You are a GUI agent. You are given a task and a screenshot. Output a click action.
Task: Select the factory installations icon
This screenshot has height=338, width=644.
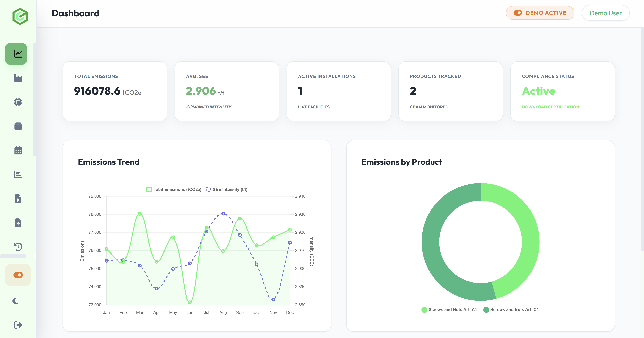pyautogui.click(x=19, y=78)
